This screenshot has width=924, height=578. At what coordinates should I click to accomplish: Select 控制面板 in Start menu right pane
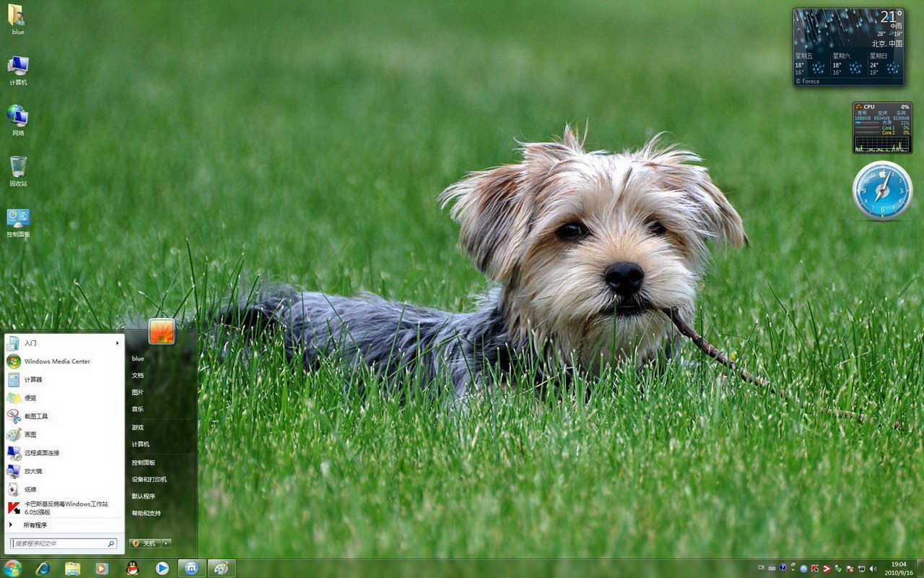pos(143,462)
